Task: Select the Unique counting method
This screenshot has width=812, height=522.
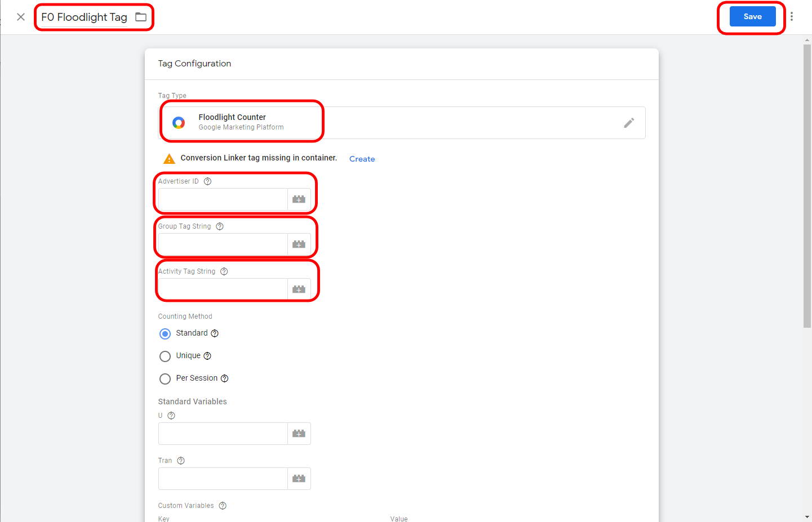Action: pos(165,356)
